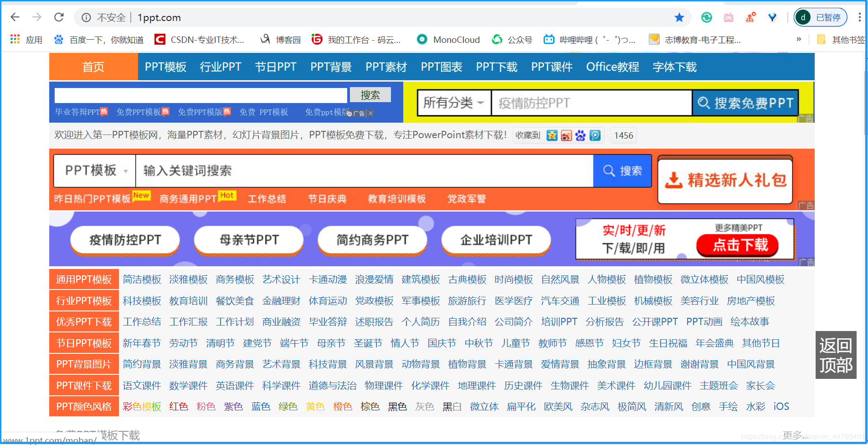Viewport: 868px width, 445px height.
Task: Click red 点击下载 button
Action: click(737, 245)
